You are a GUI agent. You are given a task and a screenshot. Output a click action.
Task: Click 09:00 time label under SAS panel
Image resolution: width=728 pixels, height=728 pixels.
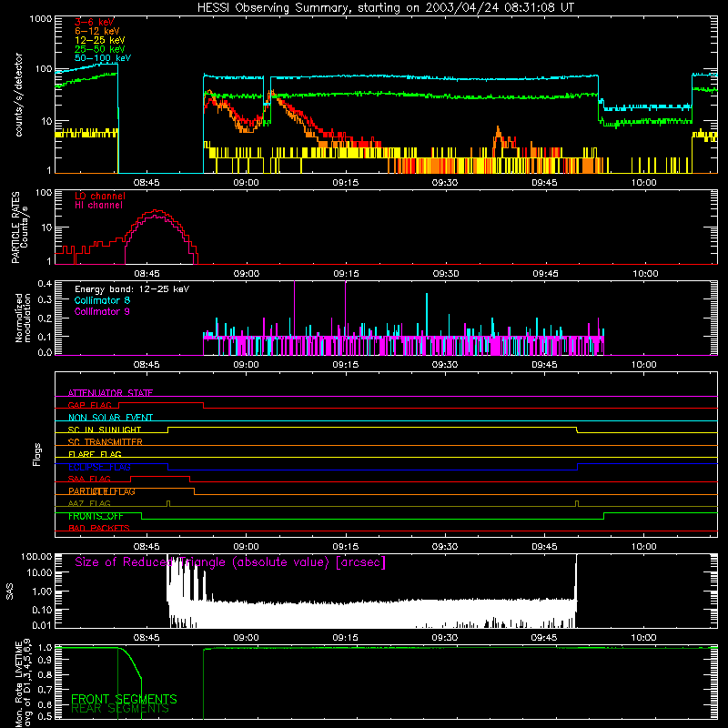tap(246, 638)
